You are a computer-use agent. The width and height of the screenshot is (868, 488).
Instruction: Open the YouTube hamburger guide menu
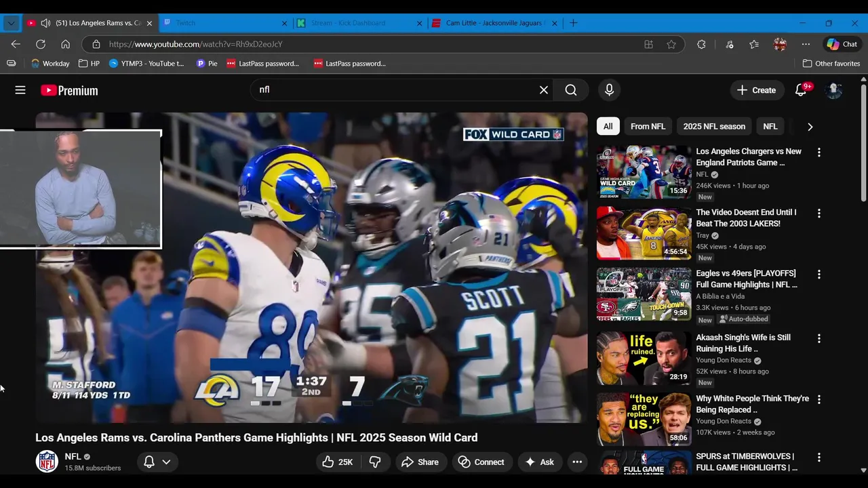(x=20, y=90)
